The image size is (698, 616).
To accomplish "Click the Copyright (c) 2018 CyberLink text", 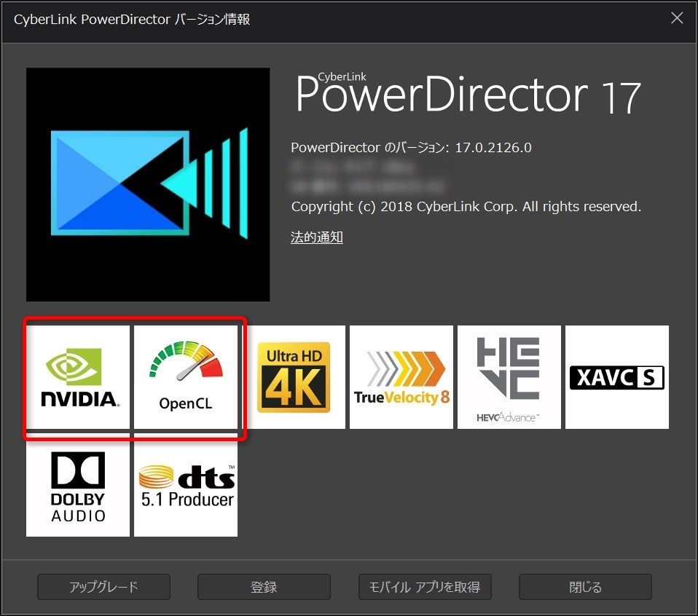I will (466, 207).
